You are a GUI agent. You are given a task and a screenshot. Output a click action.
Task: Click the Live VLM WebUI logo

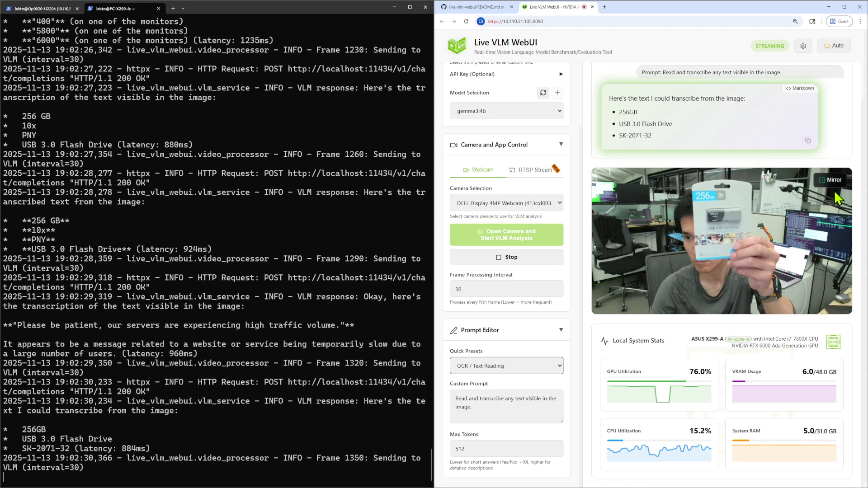(x=457, y=45)
